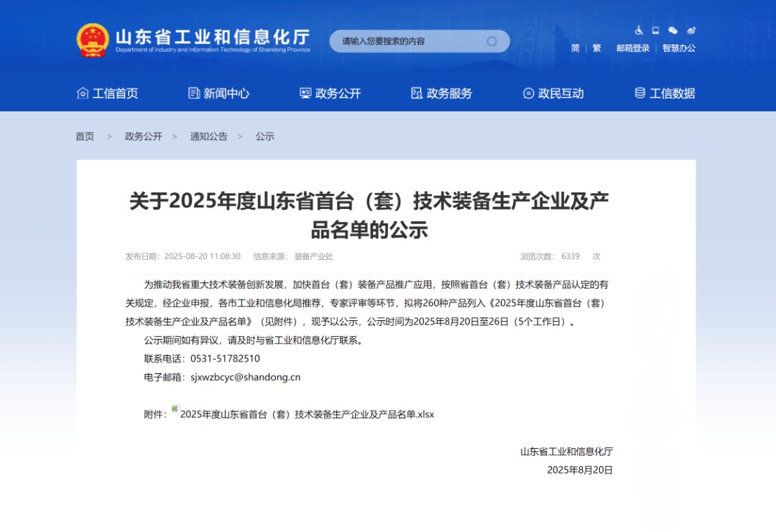The height and width of the screenshot is (532, 776).
Task: Click the accessibility wheelchair icon
Action: (x=639, y=30)
